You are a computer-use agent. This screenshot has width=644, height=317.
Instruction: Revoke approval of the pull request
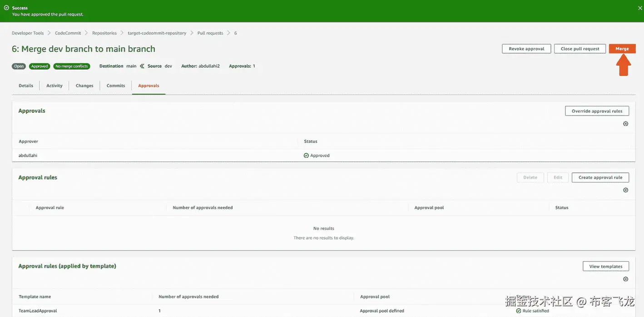coord(526,49)
